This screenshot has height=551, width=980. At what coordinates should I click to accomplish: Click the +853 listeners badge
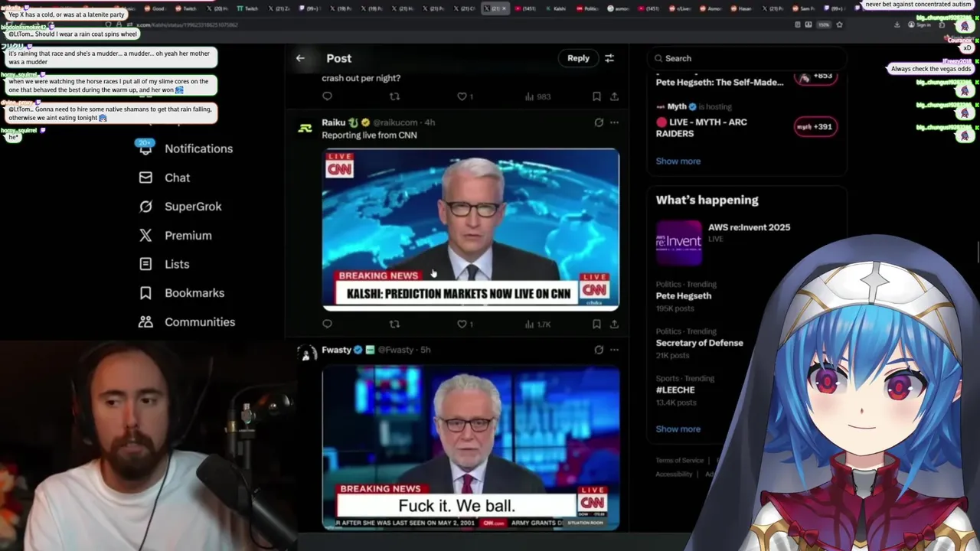815,76
